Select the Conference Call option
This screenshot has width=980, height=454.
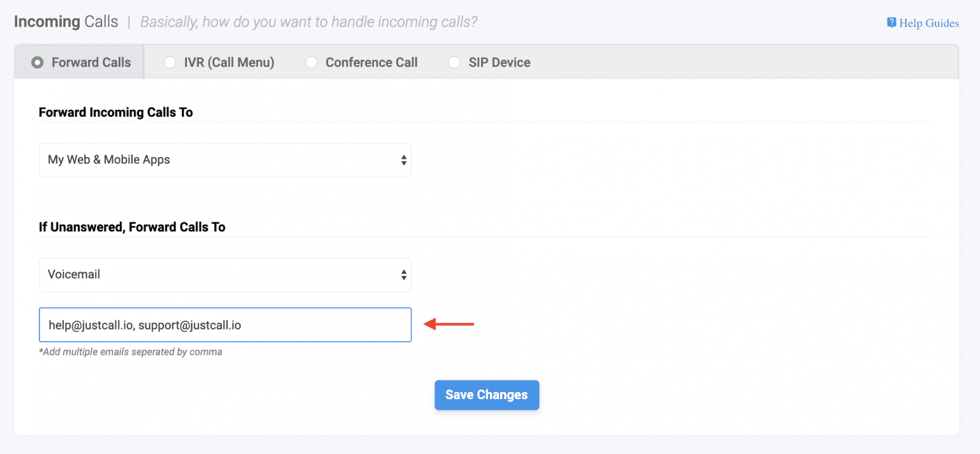[362, 62]
